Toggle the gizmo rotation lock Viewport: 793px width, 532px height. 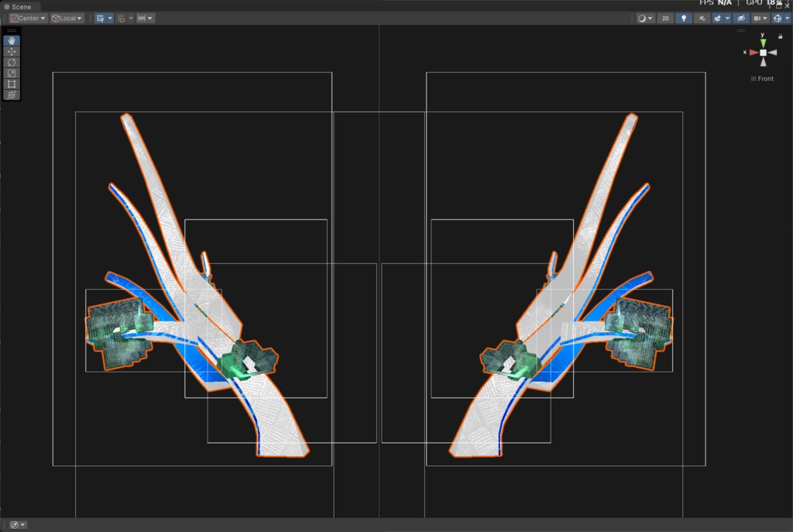coord(781,36)
